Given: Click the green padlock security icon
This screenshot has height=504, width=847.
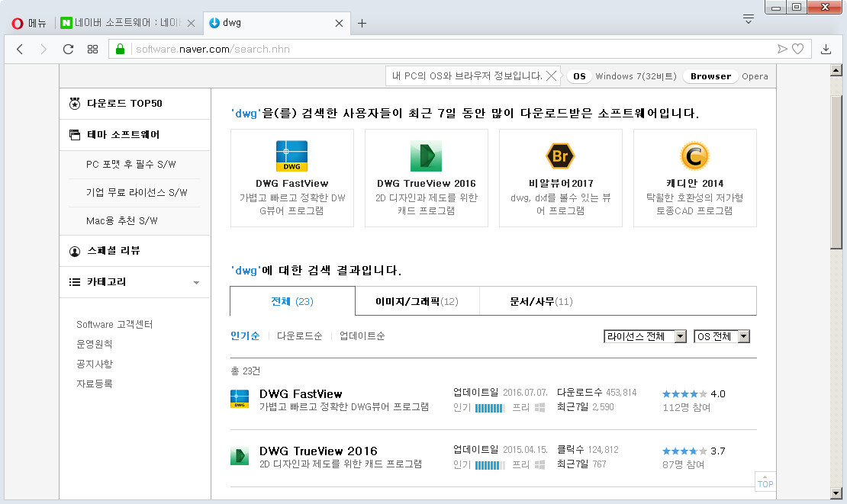Looking at the screenshot, I should (x=120, y=49).
